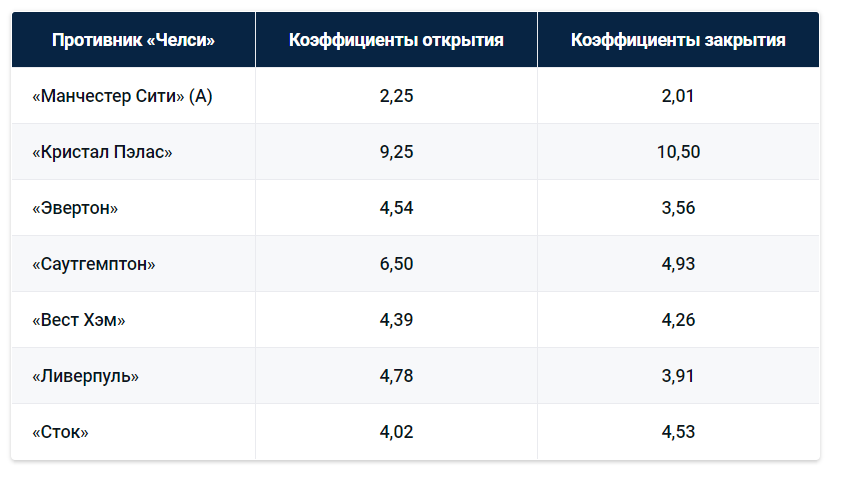Click opening odds value 9,25
The height and width of the screenshot is (491, 842).
point(396,152)
